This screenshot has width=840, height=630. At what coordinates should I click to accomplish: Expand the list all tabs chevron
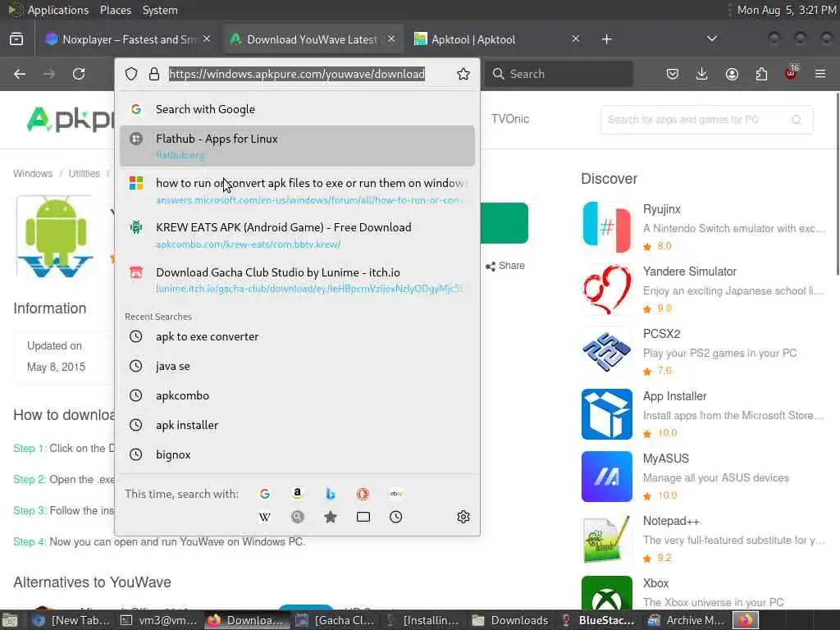click(711, 39)
